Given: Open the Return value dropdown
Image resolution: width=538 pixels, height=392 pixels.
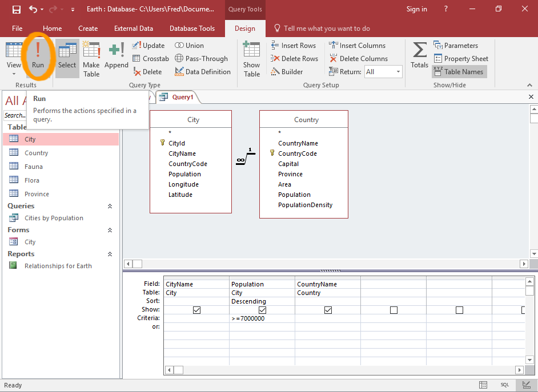Looking at the screenshot, I should click(398, 72).
